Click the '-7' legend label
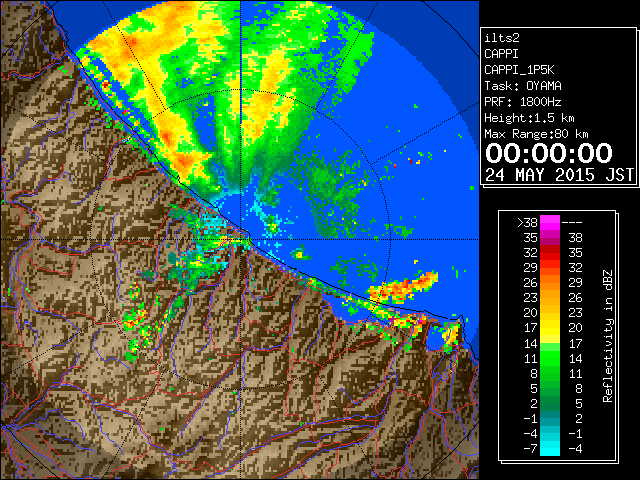This screenshot has height=480, width=640. [530, 449]
